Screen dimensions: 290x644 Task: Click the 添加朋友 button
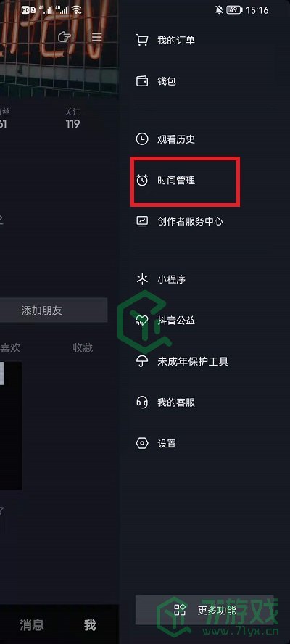tap(54, 310)
